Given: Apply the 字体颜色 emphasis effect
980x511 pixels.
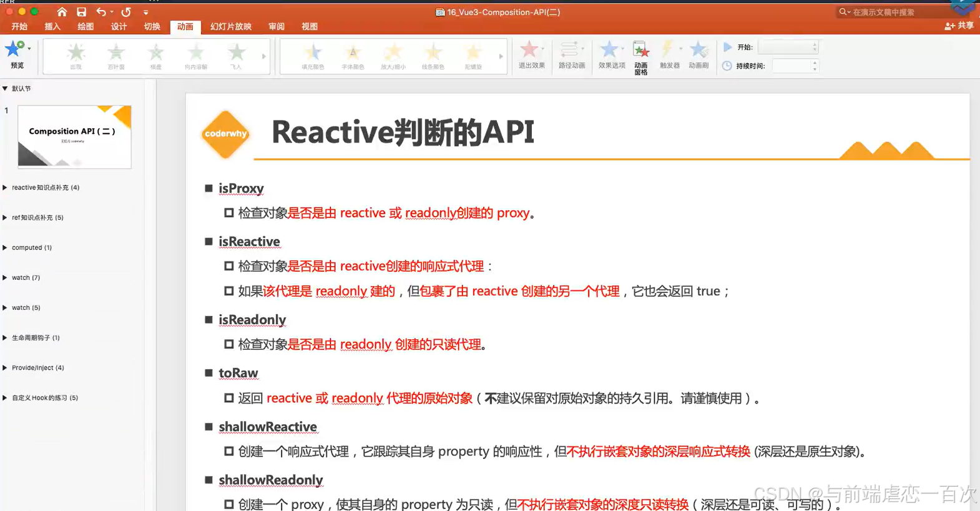Looking at the screenshot, I should click(x=353, y=56).
